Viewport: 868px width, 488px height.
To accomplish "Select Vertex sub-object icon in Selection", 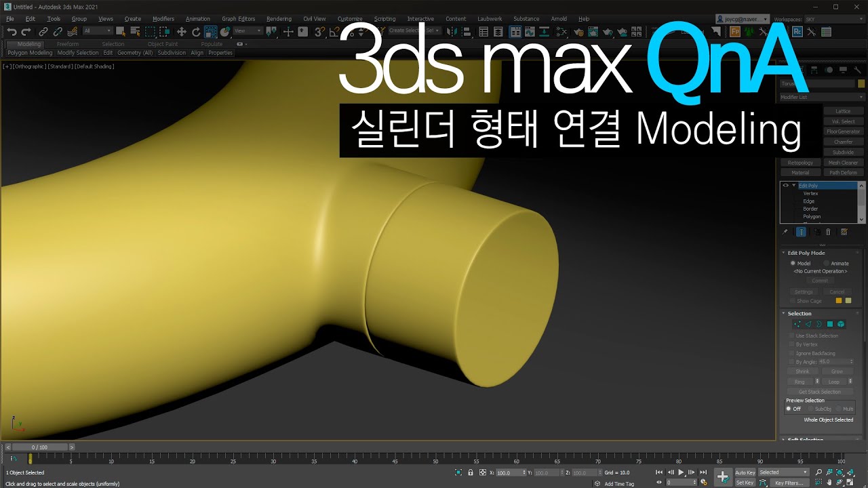I will (797, 324).
